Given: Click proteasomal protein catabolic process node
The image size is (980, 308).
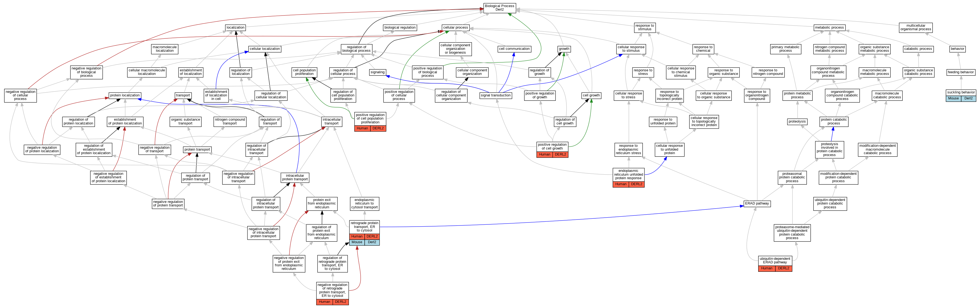Looking at the screenshot, I should point(792,177).
